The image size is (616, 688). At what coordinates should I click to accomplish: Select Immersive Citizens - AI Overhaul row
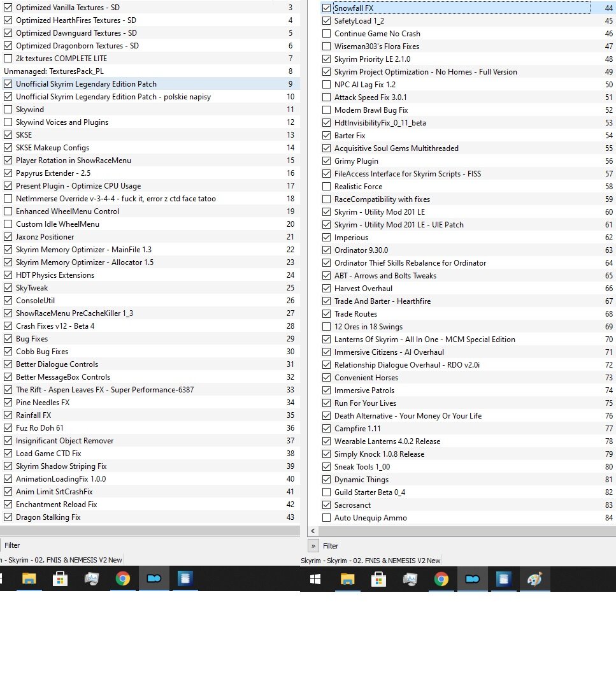point(468,352)
